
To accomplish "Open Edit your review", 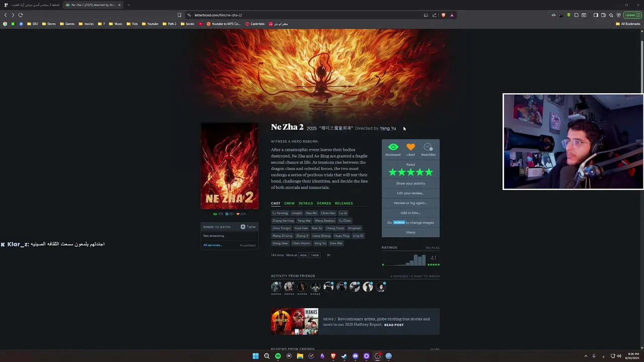I will click(x=411, y=193).
